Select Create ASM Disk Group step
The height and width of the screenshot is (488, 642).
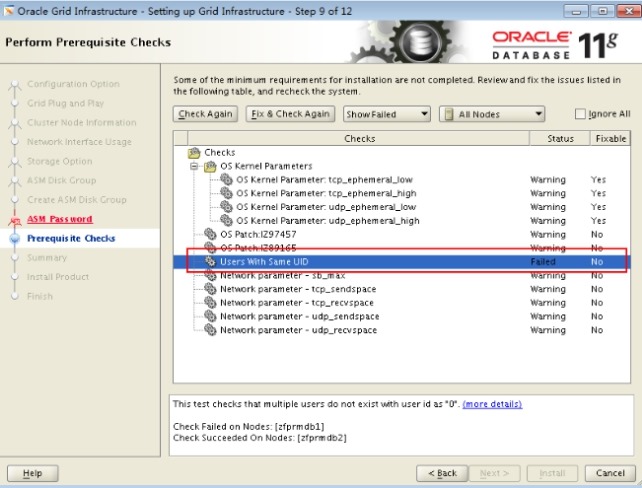pos(77,200)
